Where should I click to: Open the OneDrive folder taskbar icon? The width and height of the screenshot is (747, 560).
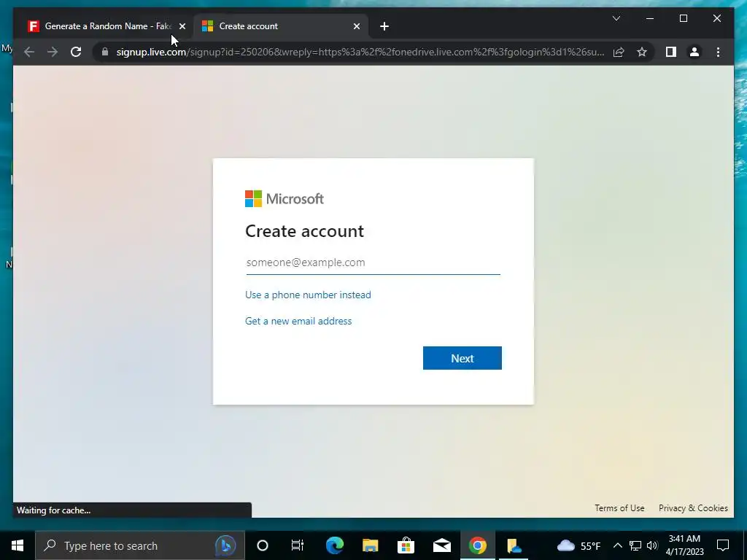click(514, 545)
